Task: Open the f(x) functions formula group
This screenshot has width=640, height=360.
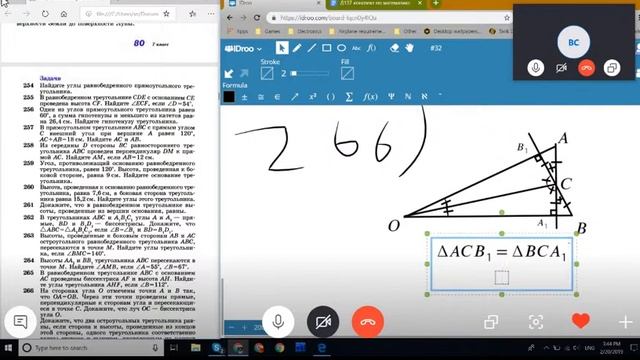Action: pos(370,97)
